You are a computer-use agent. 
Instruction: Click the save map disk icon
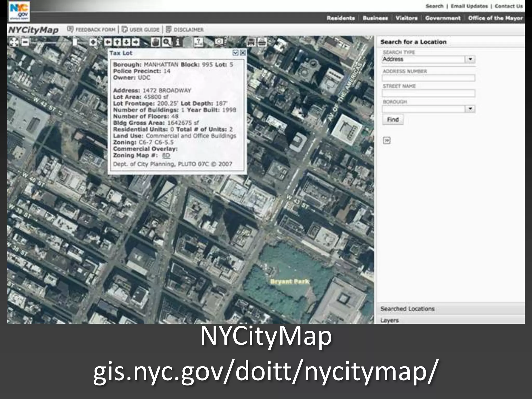tap(251, 42)
